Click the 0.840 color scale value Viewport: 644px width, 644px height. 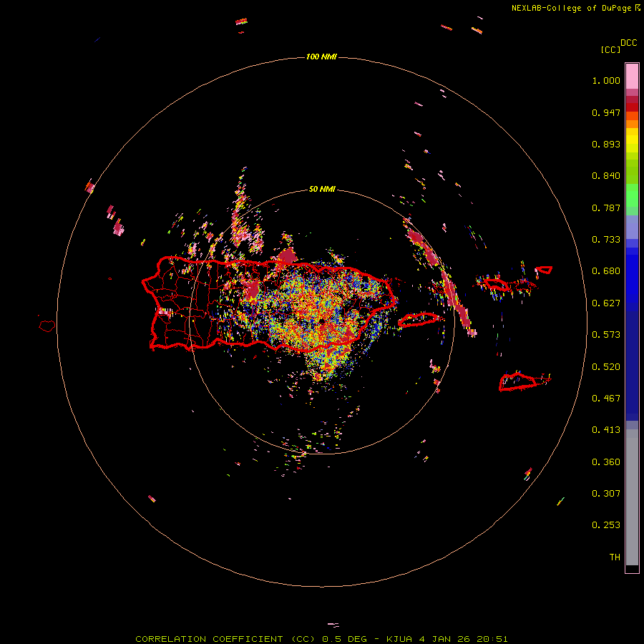click(x=606, y=176)
